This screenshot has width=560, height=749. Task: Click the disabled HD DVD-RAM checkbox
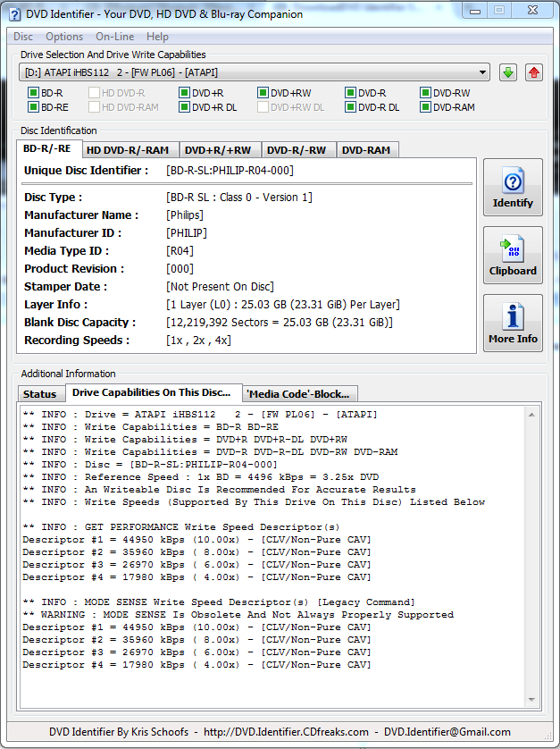pyautogui.click(x=94, y=107)
